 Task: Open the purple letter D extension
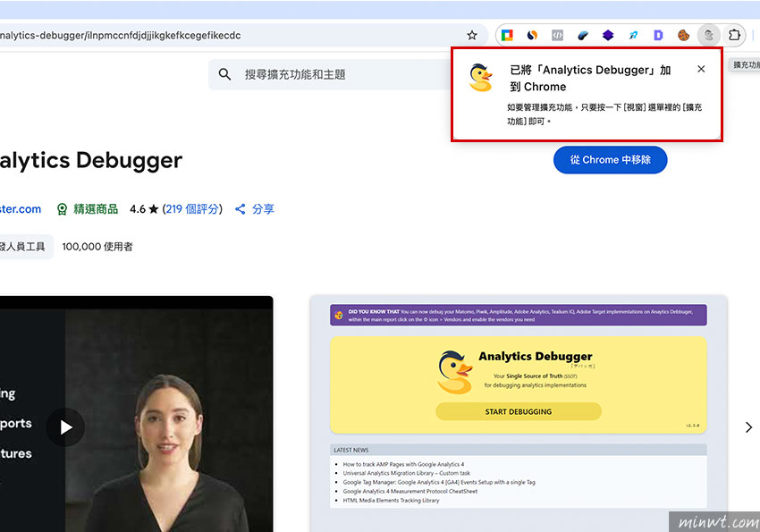tap(658, 36)
